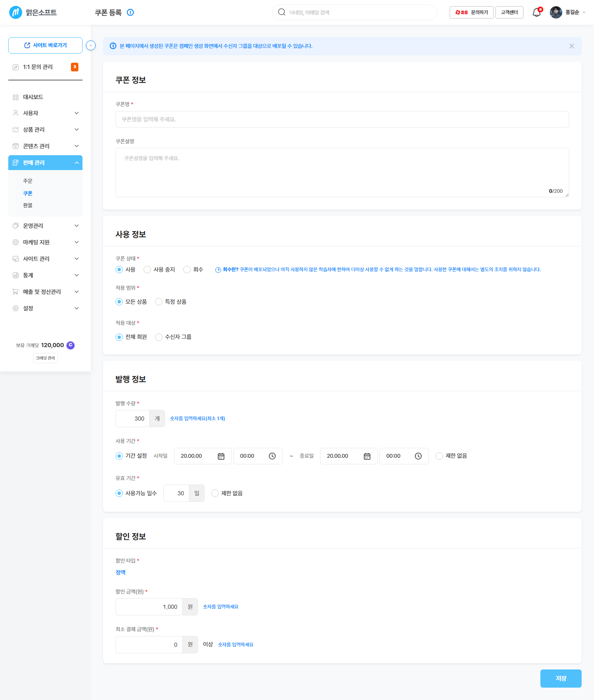
Task: Open the 종료일 calendar picker icon
Action: pos(367,456)
